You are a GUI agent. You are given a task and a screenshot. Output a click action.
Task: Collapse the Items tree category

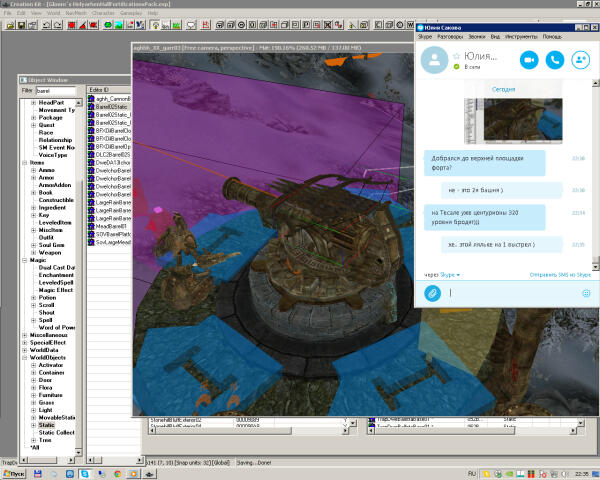pos(24,163)
